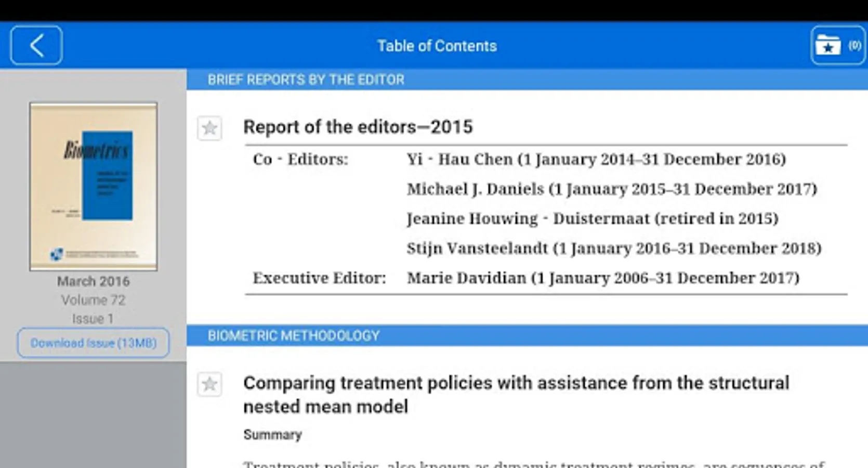Tap the Co - Editors label

tap(300, 159)
